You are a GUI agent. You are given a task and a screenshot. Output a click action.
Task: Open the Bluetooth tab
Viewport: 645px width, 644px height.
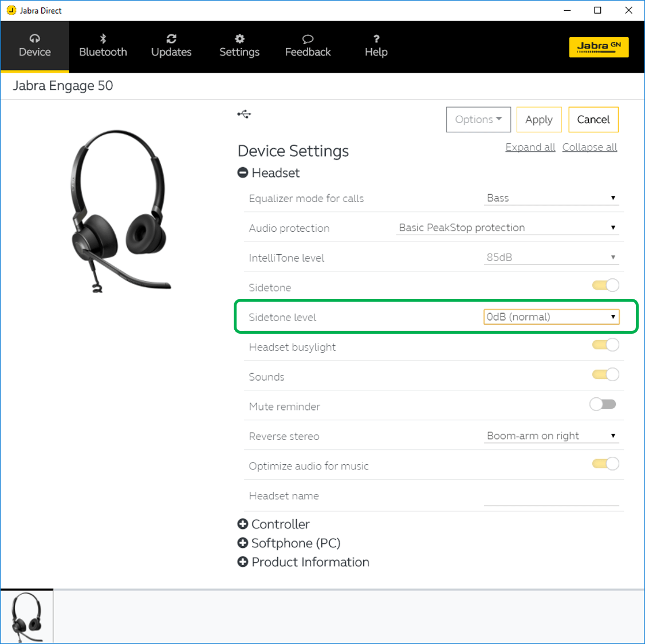(x=103, y=46)
